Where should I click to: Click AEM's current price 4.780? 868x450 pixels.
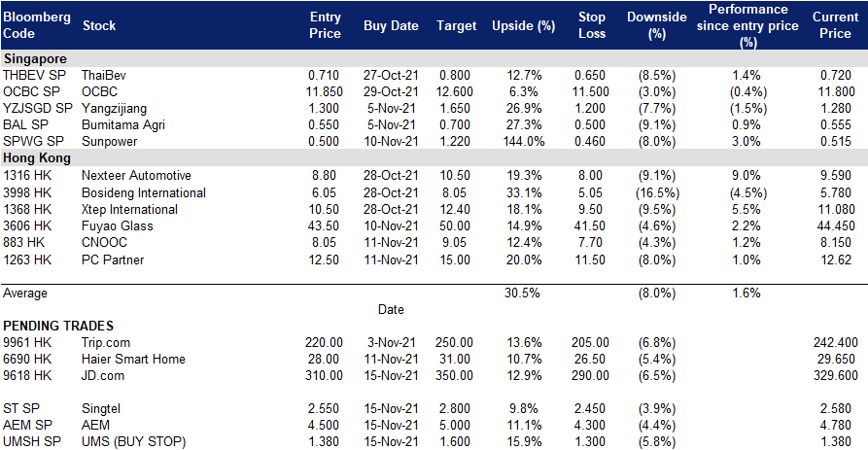point(836,425)
